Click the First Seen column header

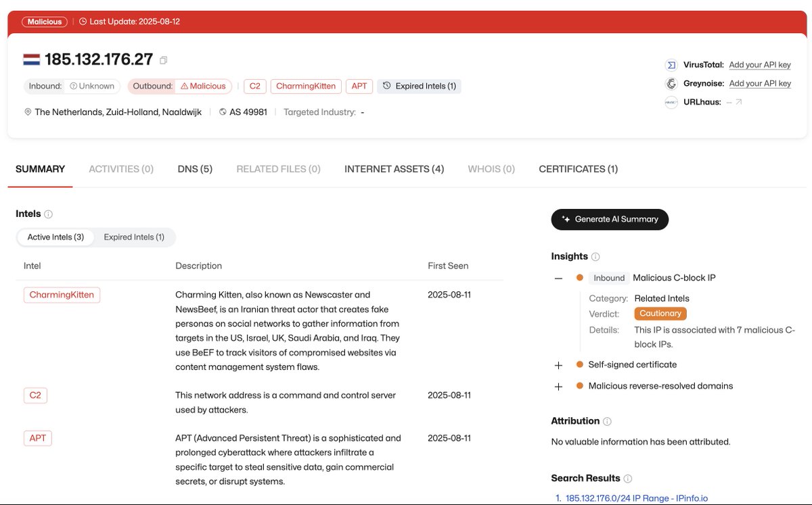(x=448, y=266)
